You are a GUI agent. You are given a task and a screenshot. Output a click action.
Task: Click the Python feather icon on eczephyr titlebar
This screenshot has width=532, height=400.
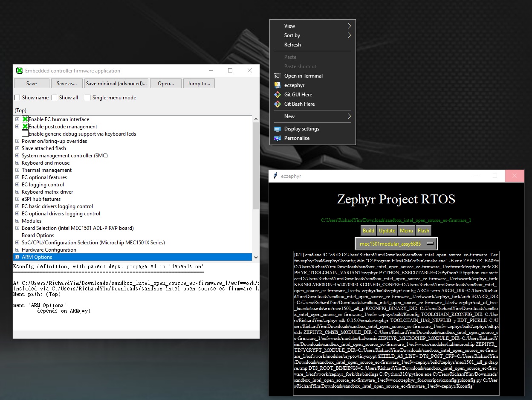276,176
